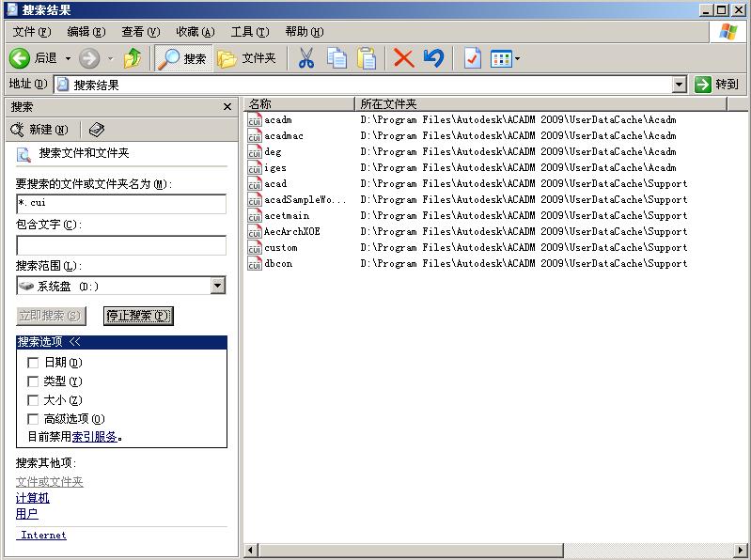Enable the Date (日期) checkbox
Image resolution: width=751 pixels, height=560 pixels.
[x=33, y=363]
